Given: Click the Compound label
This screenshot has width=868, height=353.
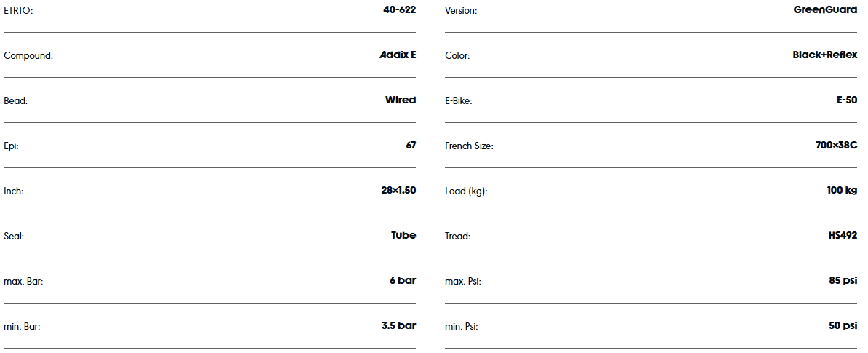Looking at the screenshot, I should 28,56.
